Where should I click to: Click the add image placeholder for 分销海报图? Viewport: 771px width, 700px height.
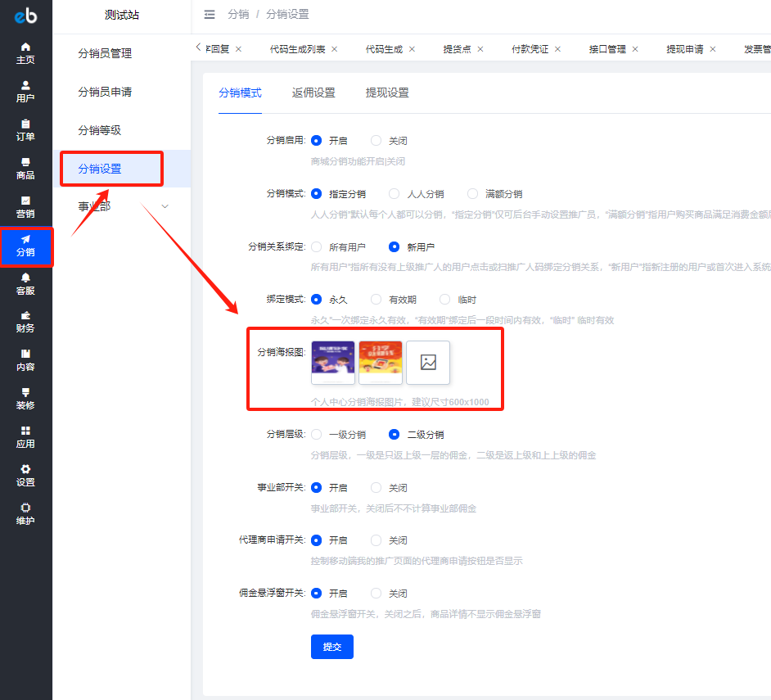[x=428, y=363]
